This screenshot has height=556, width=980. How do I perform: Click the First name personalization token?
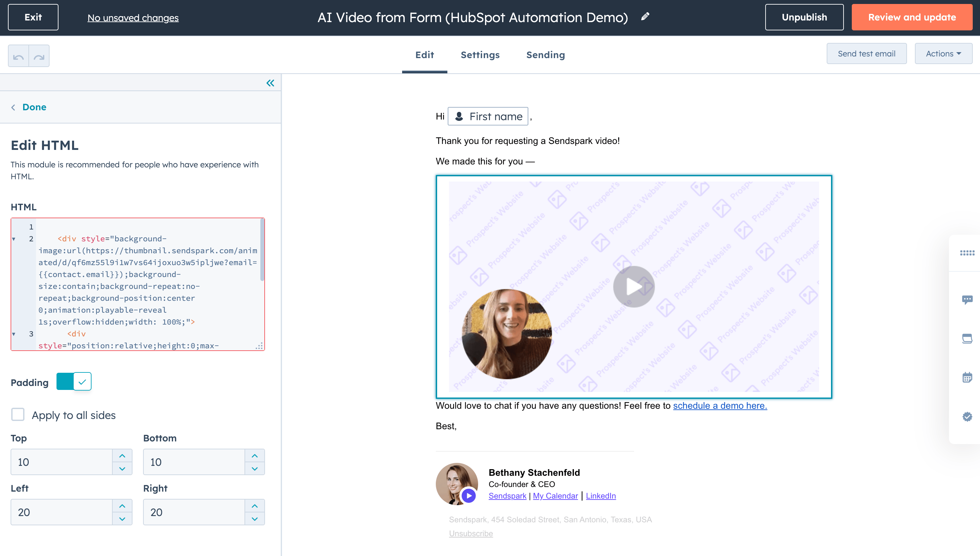click(x=488, y=117)
